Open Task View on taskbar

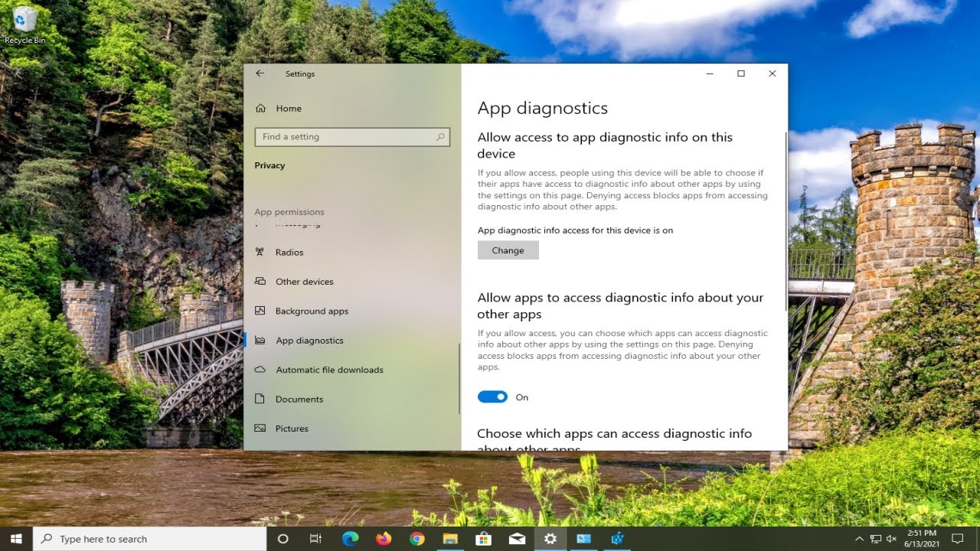click(315, 539)
